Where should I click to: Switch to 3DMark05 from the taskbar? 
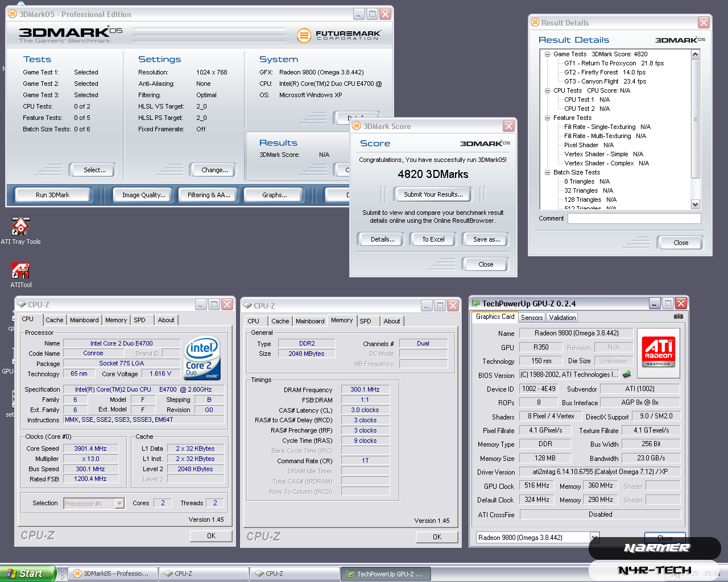pos(112,574)
